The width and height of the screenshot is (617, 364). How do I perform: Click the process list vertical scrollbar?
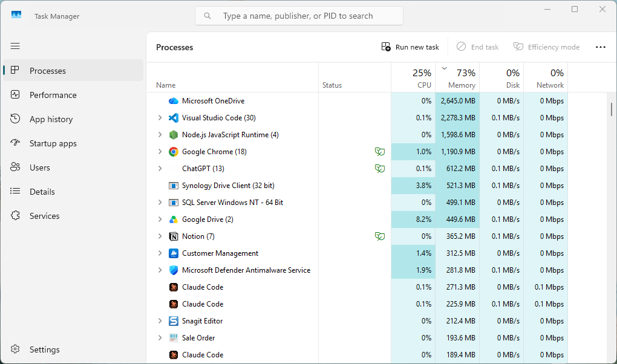click(x=612, y=109)
